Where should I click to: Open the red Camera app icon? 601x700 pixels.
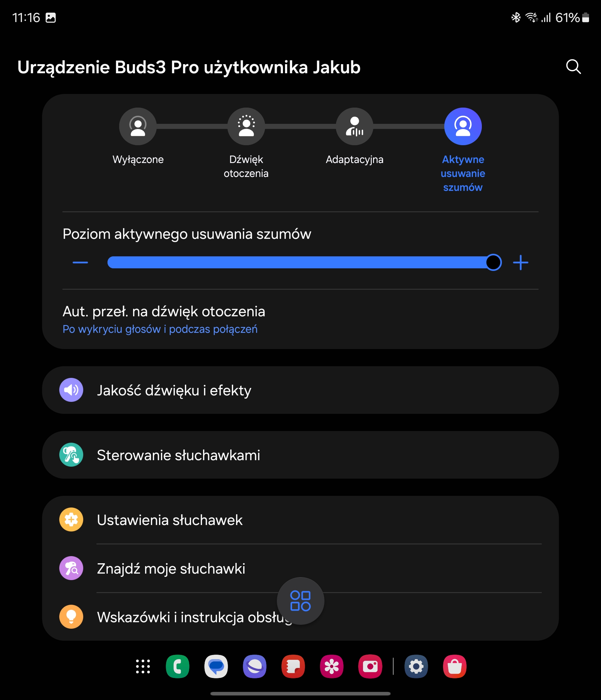[370, 667]
